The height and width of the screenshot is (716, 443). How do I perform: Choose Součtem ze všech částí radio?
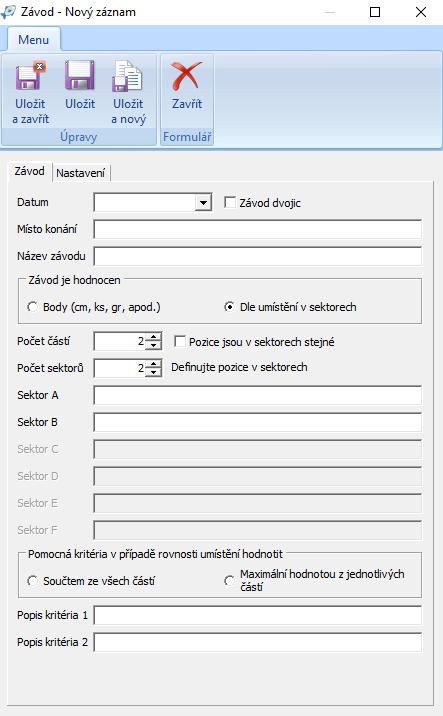(x=32, y=581)
